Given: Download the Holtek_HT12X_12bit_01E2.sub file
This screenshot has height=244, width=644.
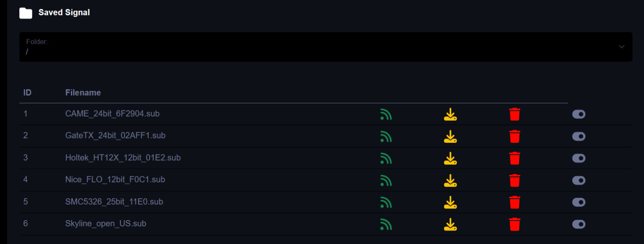Looking at the screenshot, I should click(x=450, y=158).
